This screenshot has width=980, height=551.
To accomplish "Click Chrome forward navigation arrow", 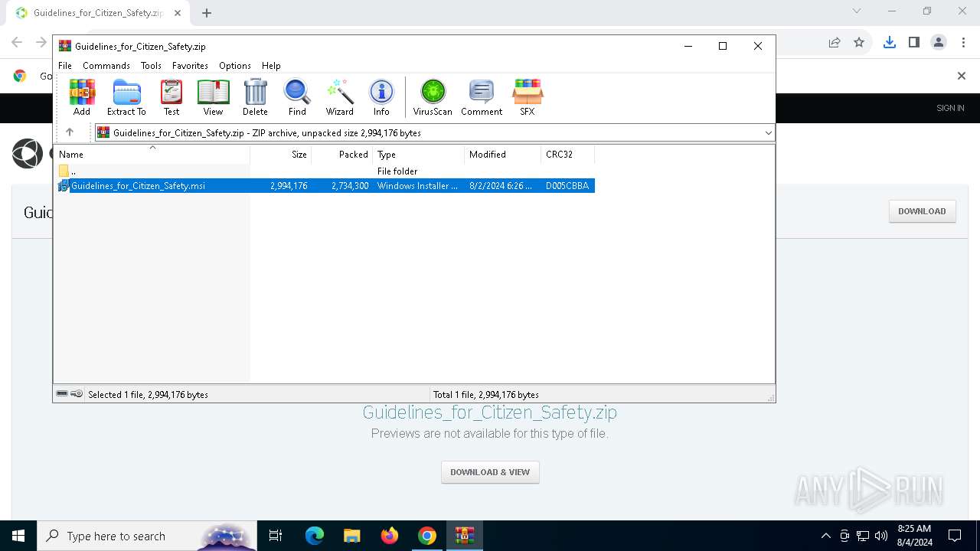I will click(x=41, y=42).
